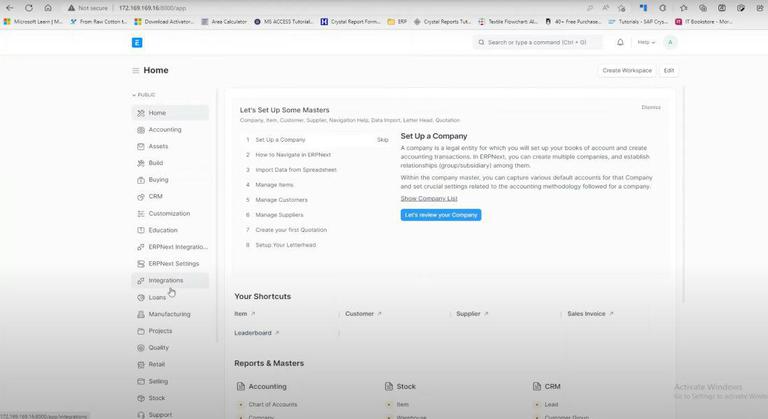This screenshot has height=419, width=768.
Task: Dismiss the onboarding masters card
Action: [651, 107]
